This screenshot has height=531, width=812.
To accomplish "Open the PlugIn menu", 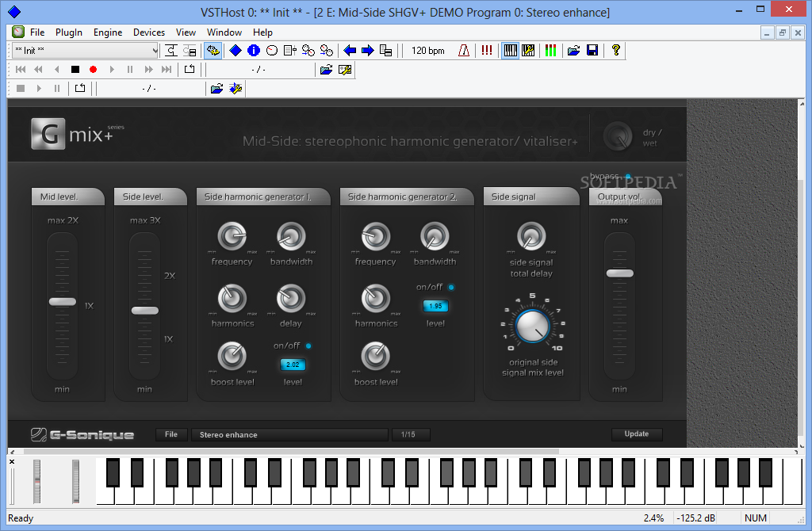I will [69, 32].
